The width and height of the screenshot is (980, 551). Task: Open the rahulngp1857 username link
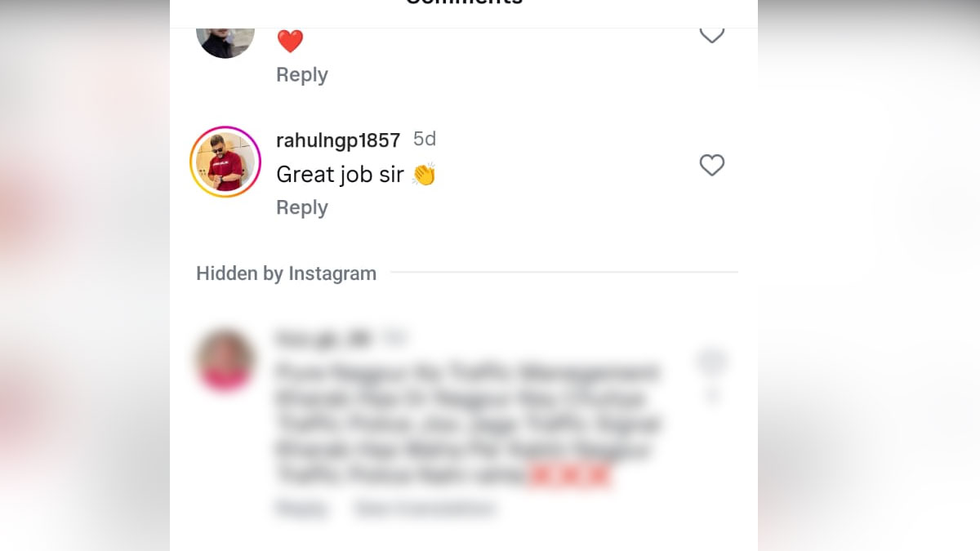click(x=338, y=140)
